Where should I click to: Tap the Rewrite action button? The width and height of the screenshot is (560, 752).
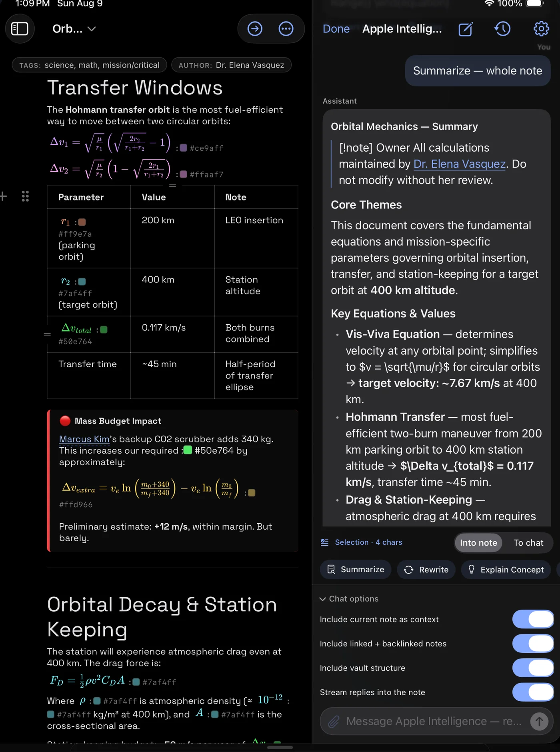pos(426,570)
